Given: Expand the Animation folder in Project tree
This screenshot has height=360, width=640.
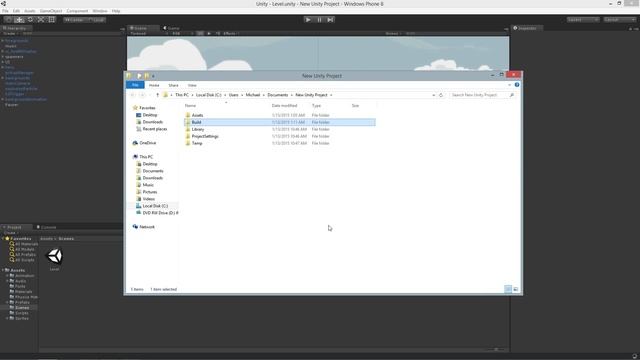Looking at the screenshot, I should click(x=7, y=276).
